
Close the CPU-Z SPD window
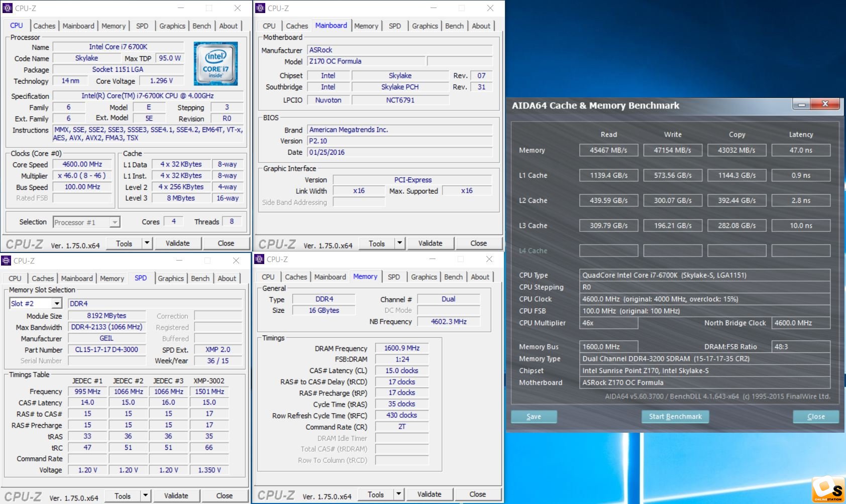tap(236, 261)
